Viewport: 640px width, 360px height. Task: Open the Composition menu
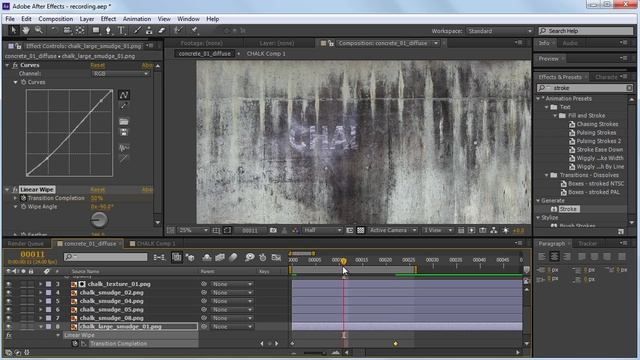56,19
